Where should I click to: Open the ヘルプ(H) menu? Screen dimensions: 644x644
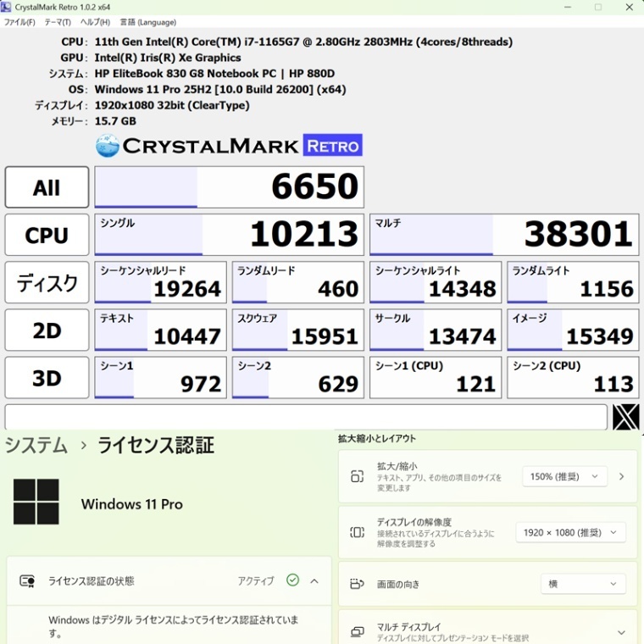95,22
